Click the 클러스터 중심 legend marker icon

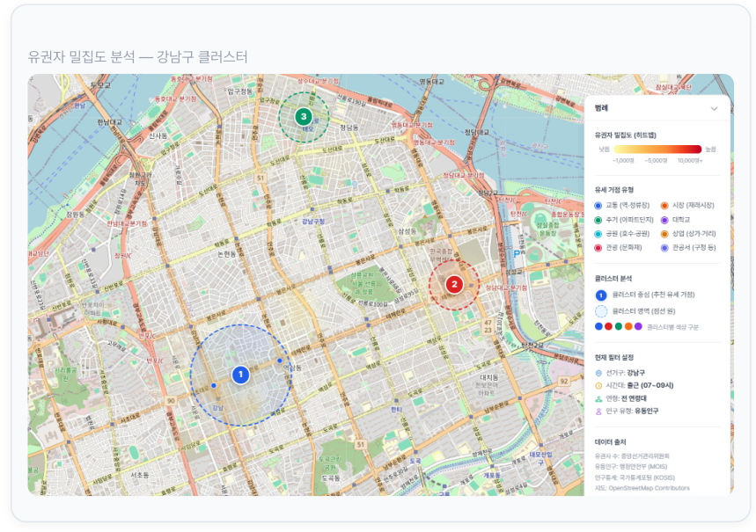(x=600, y=295)
